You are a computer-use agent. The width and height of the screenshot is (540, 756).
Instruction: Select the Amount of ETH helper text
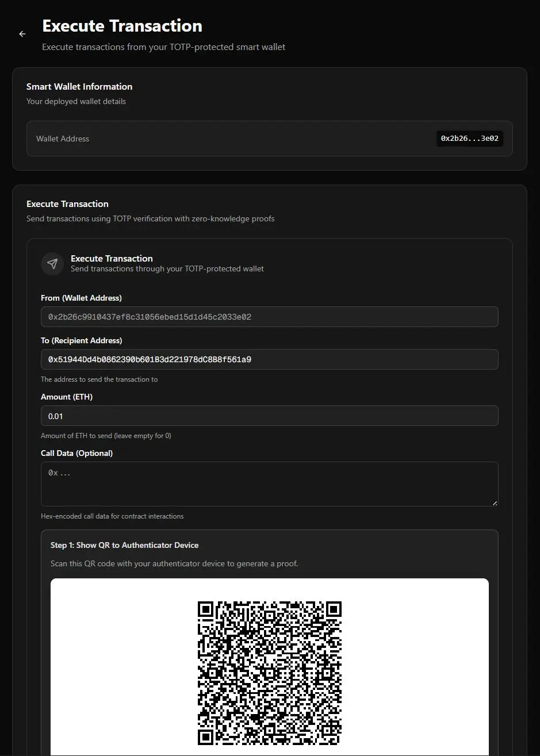pyautogui.click(x=106, y=435)
